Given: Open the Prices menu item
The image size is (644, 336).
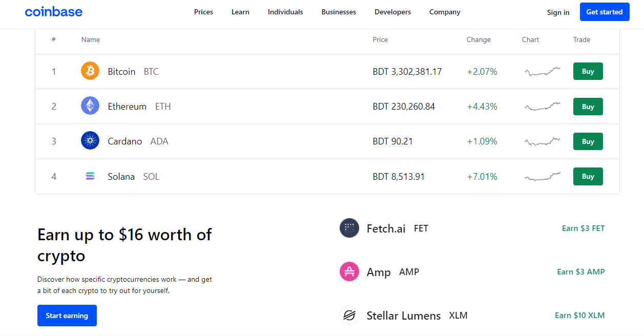Looking at the screenshot, I should [x=203, y=12].
